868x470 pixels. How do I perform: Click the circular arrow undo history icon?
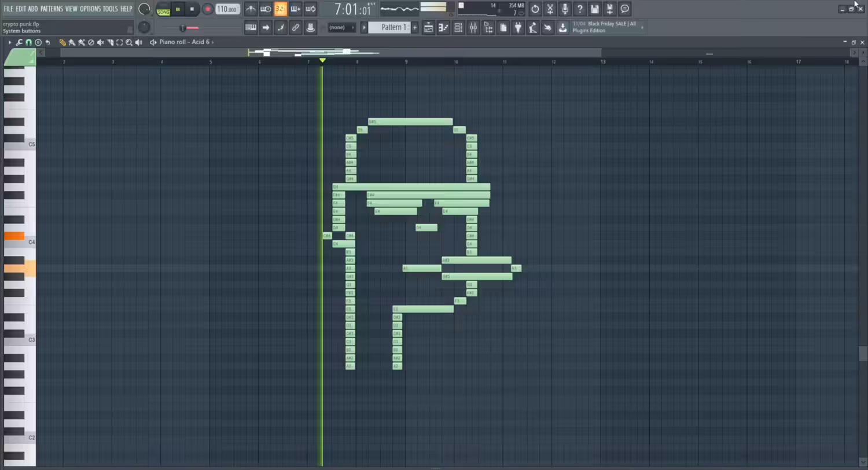click(535, 9)
